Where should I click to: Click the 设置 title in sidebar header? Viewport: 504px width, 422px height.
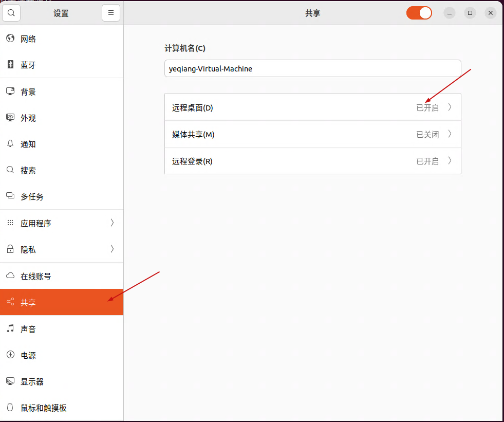click(x=61, y=13)
